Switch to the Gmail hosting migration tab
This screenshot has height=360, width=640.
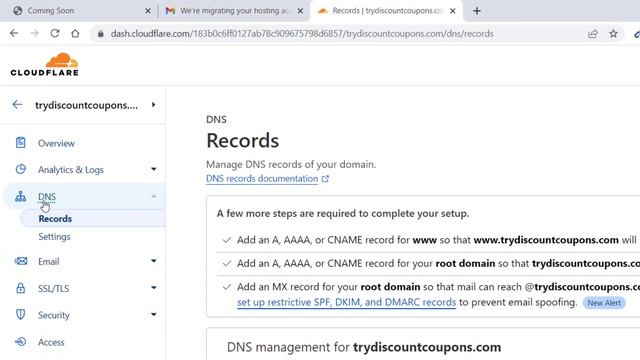pos(235,11)
